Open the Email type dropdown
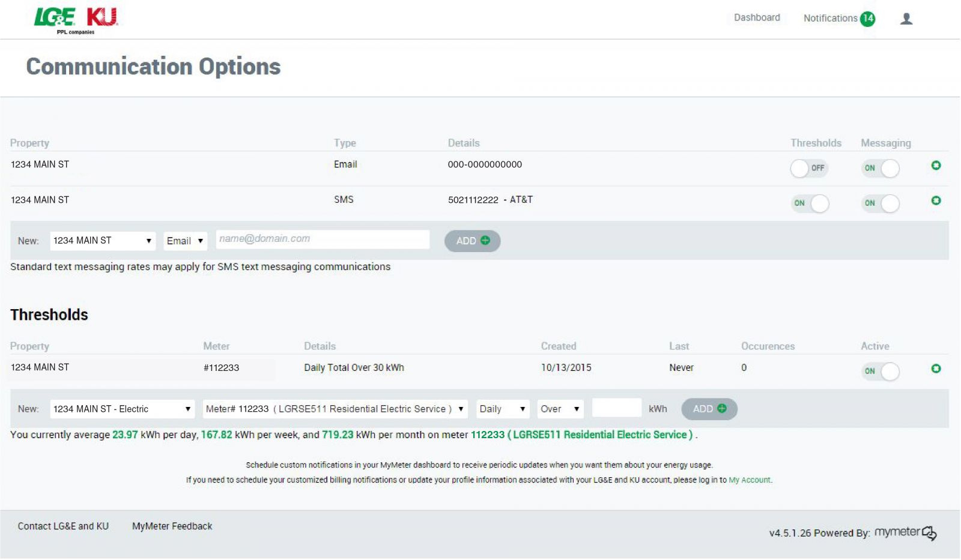Screen dimensions: 961x560 pyautogui.click(x=185, y=241)
